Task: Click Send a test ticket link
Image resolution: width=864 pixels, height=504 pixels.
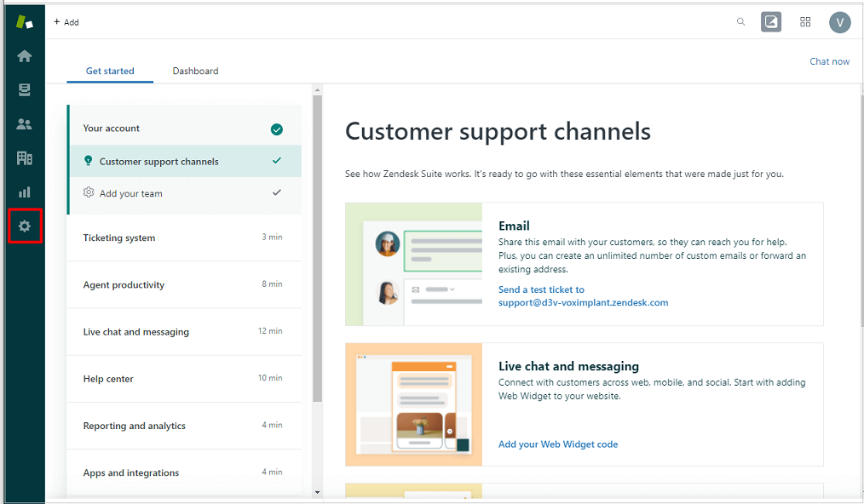Action: [x=583, y=296]
